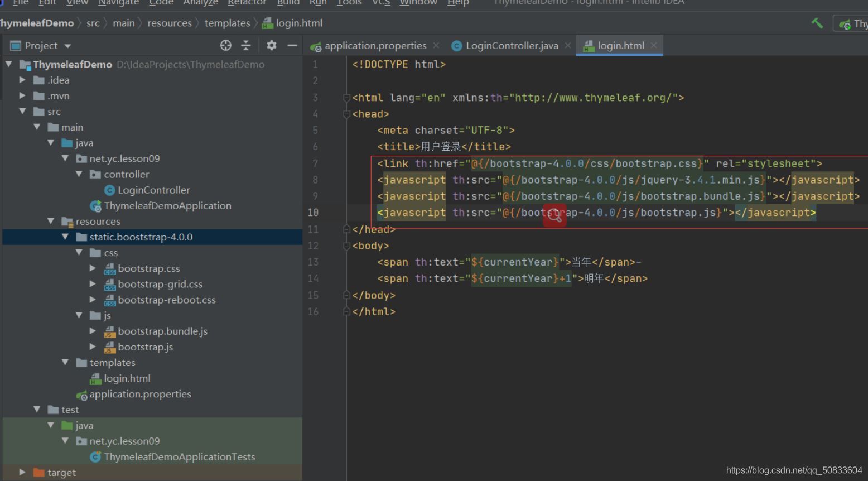
Task: Open the Code menu
Action: (161, 2)
